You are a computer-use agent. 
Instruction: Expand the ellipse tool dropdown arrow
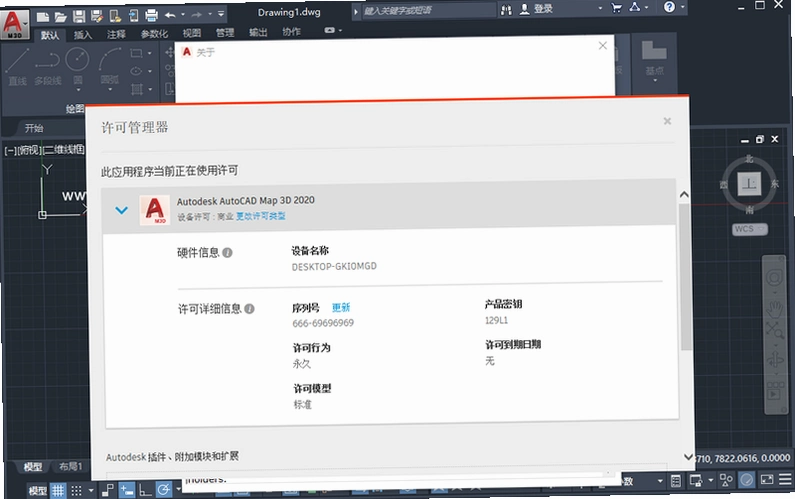pos(150,71)
